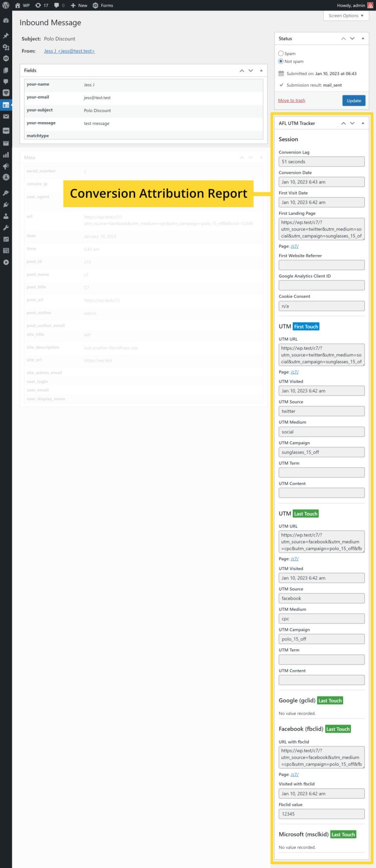Open Dashboard from the sidebar

click(6, 21)
